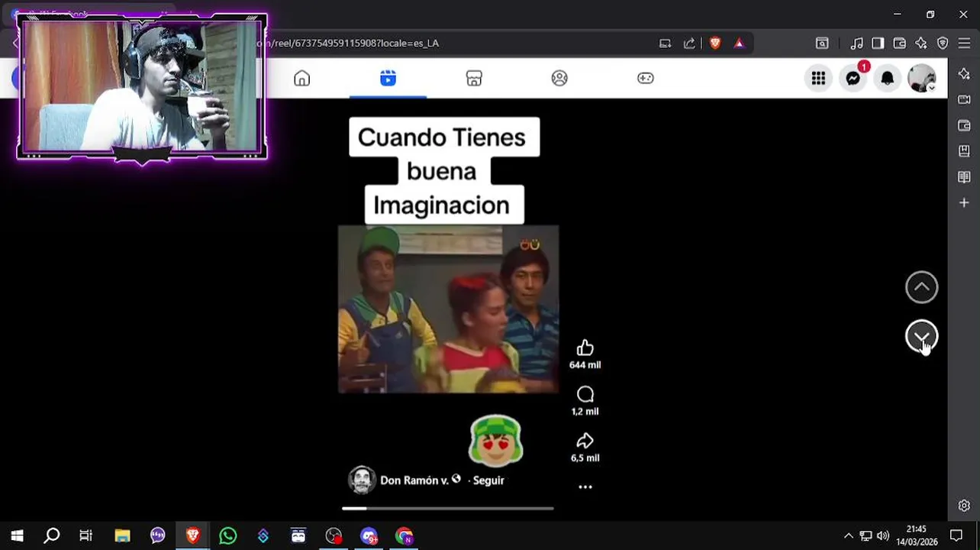The width and height of the screenshot is (980, 550).
Task: Open OBS Studio from the taskbar
Action: coord(334,536)
